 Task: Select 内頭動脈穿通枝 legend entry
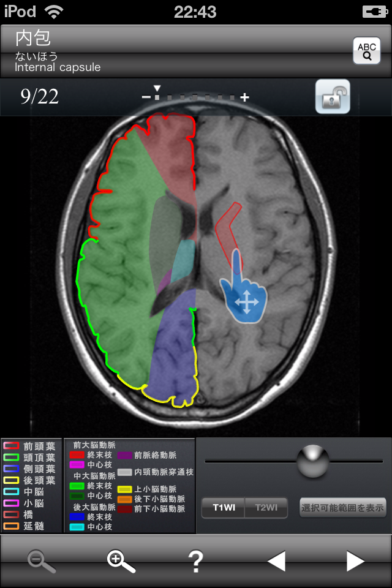click(x=156, y=472)
